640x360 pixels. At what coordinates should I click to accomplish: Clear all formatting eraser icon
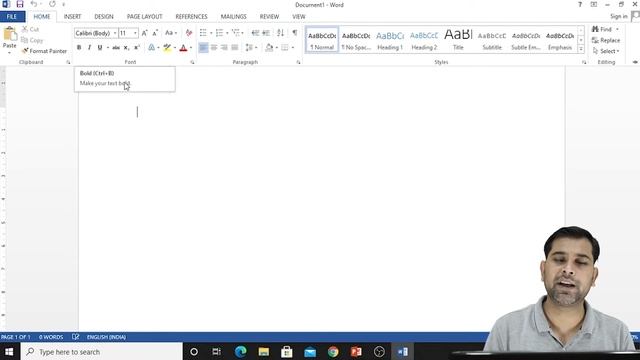[189, 33]
